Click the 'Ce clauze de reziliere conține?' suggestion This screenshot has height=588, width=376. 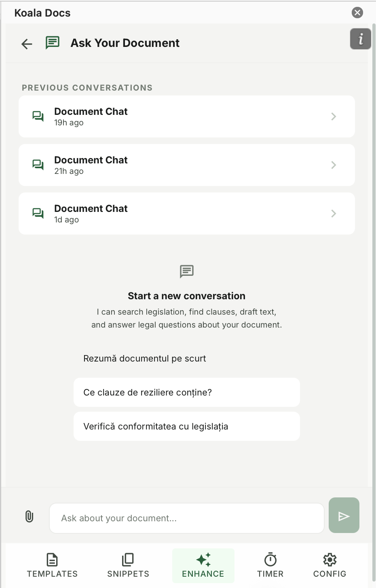[186, 392]
